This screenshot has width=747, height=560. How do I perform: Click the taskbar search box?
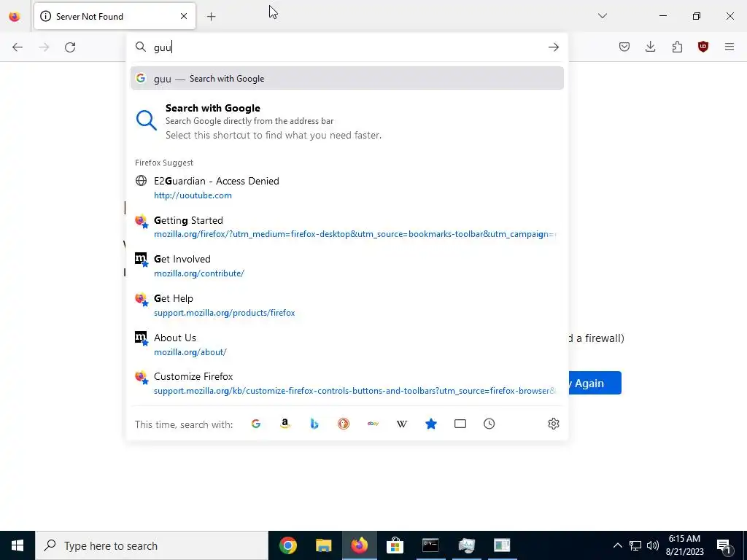[152, 545]
